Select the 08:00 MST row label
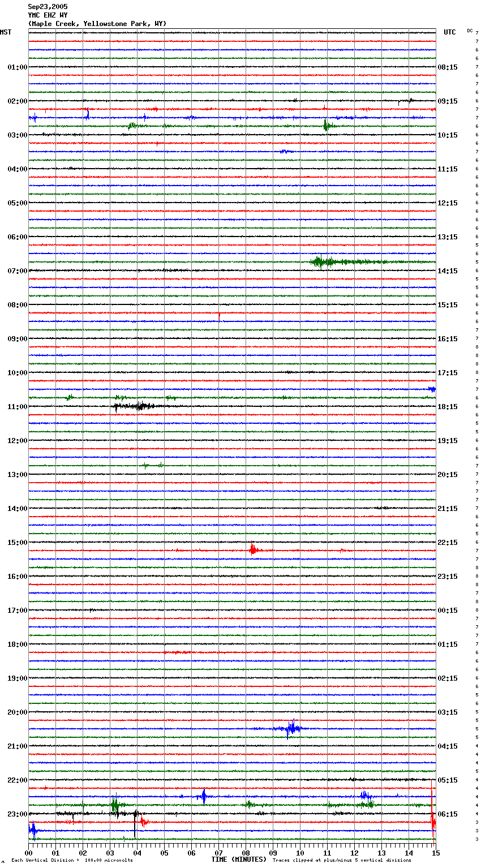The width and height of the screenshot is (481, 868). tap(17, 305)
